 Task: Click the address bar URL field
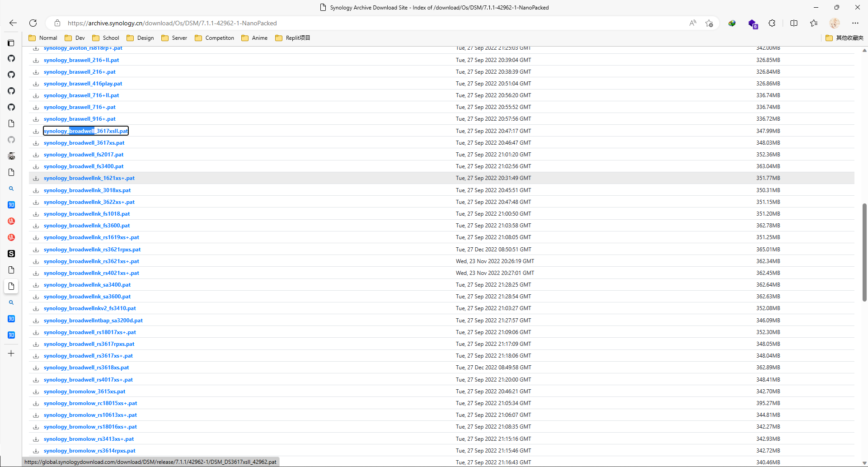pos(361,23)
